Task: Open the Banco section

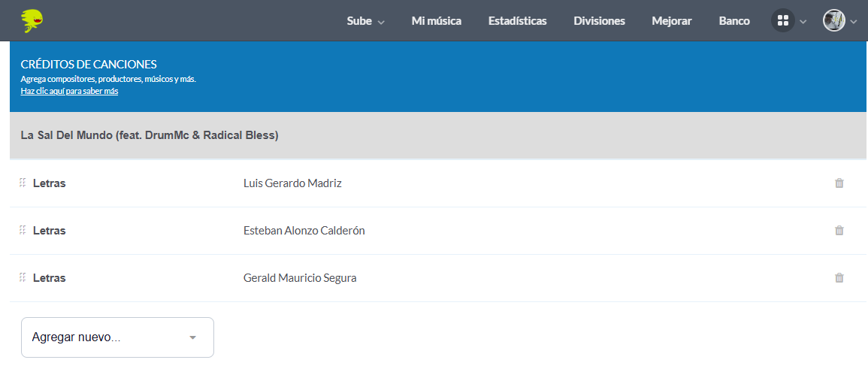Action: coord(734,21)
